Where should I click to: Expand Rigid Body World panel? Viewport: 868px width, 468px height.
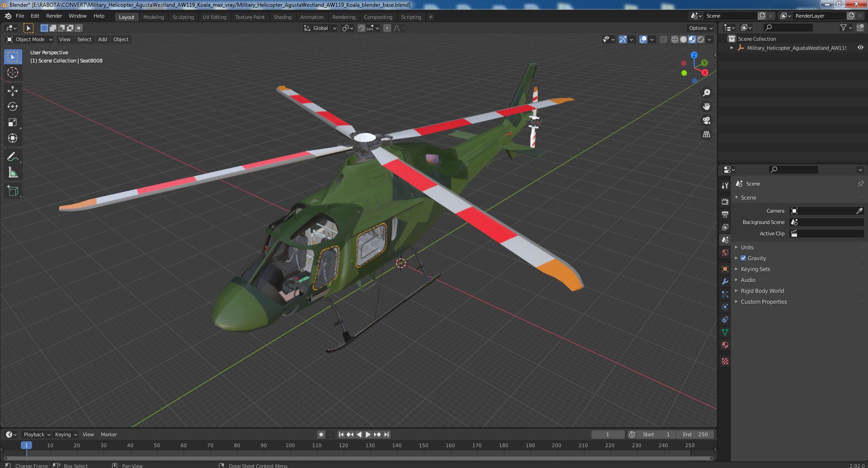(762, 291)
